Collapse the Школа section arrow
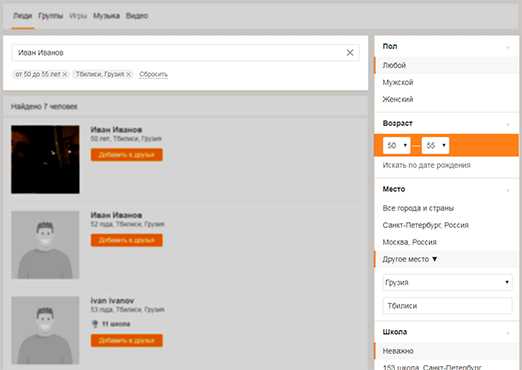 pyautogui.click(x=508, y=333)
